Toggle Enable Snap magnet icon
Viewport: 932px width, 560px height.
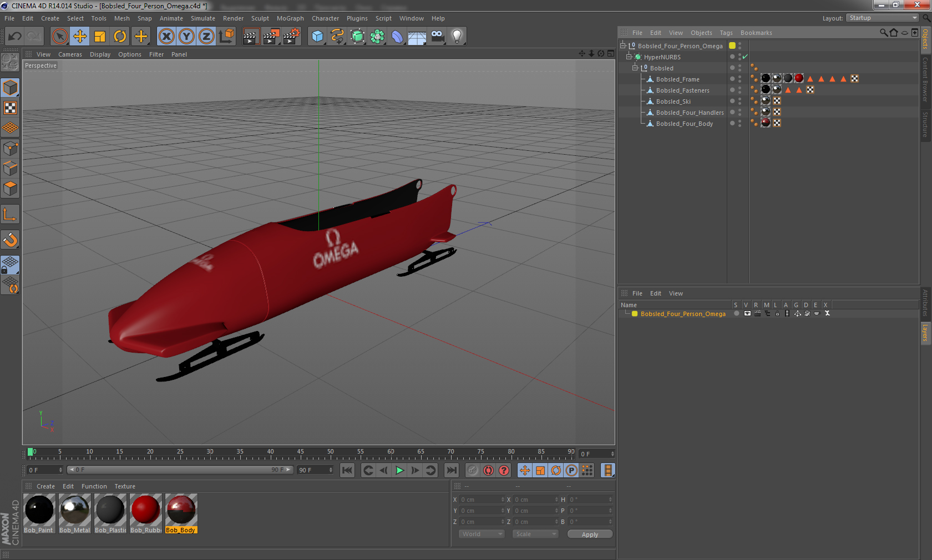[x=10, y=240]
